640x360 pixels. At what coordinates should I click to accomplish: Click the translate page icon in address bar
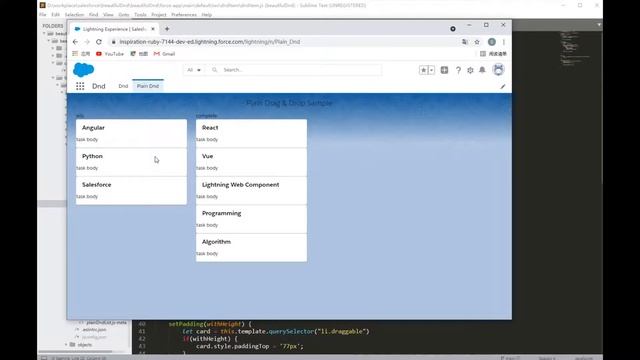click(x=464, y=42)
